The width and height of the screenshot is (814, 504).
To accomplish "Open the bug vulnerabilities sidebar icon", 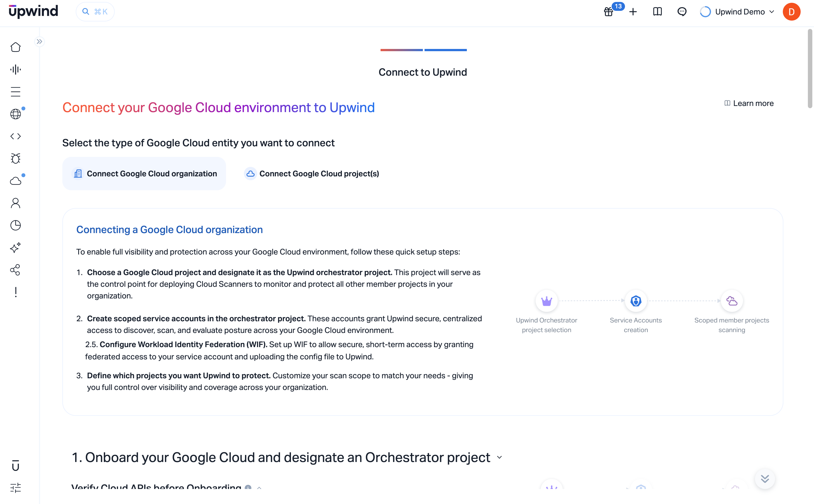I will tap(15, 158).
